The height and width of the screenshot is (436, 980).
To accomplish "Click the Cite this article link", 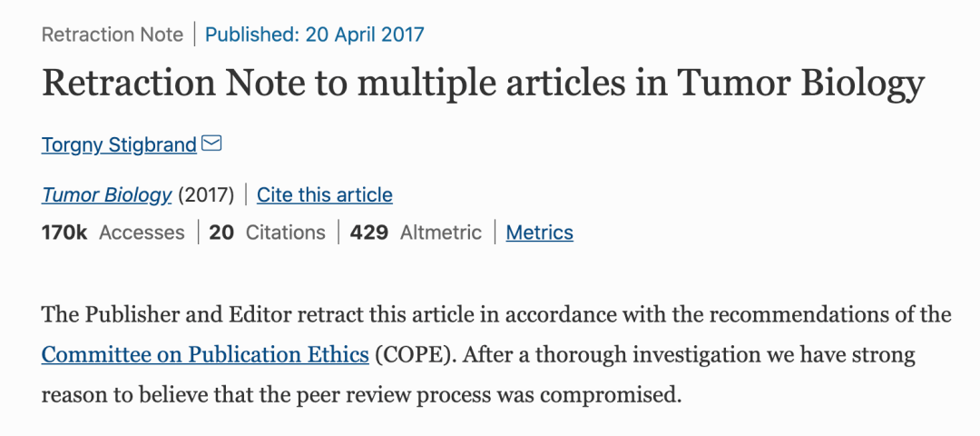I will (x=324, y=194).
